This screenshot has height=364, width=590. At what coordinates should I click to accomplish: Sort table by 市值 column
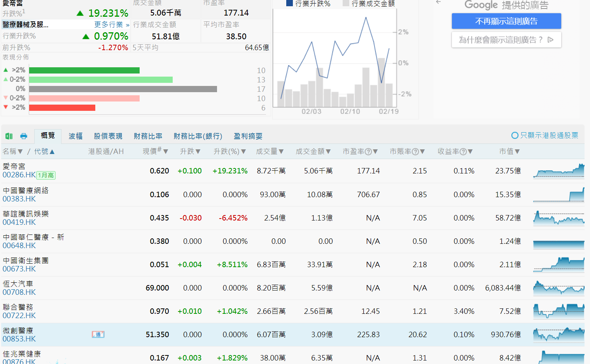509,151
